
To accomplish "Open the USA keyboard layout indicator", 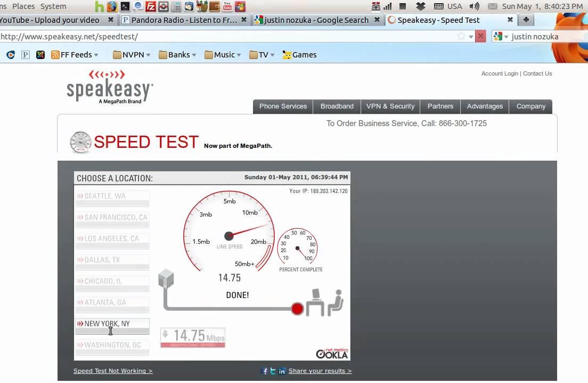I will pyautogui.click(x=448, y=6).
